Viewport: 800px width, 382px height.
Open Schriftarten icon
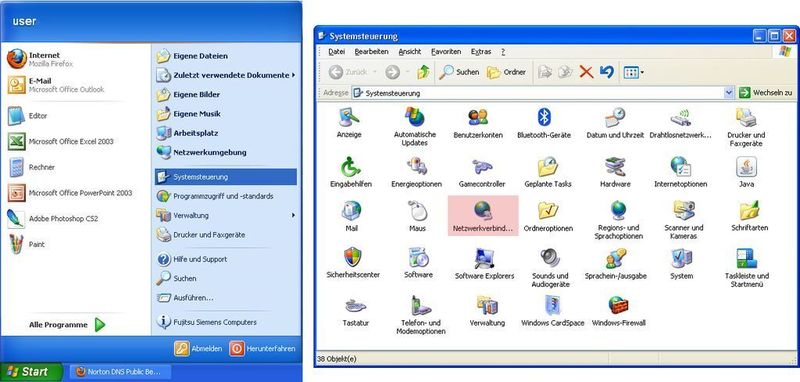click(749, 216)
